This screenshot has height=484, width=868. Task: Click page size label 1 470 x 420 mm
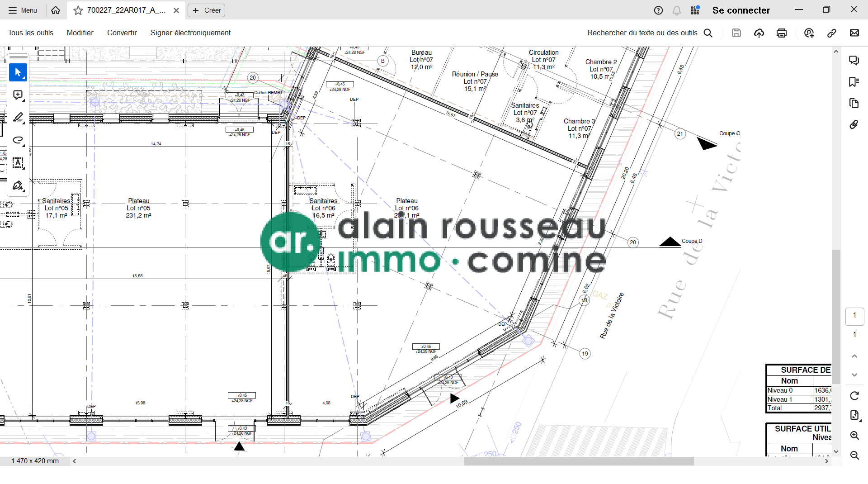(35, 461)
